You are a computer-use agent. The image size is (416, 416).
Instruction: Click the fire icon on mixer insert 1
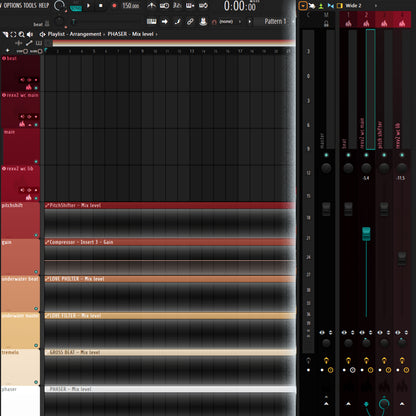tap(348, 23)
